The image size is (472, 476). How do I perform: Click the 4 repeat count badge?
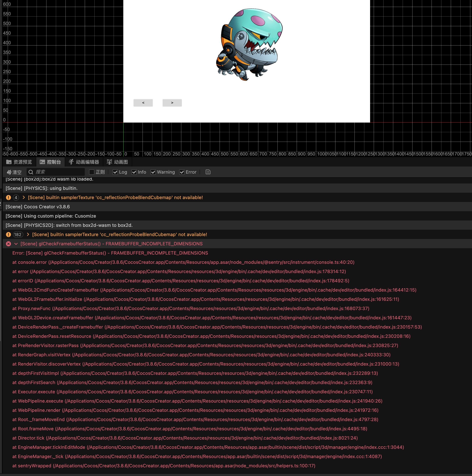[x=16, y=198]
